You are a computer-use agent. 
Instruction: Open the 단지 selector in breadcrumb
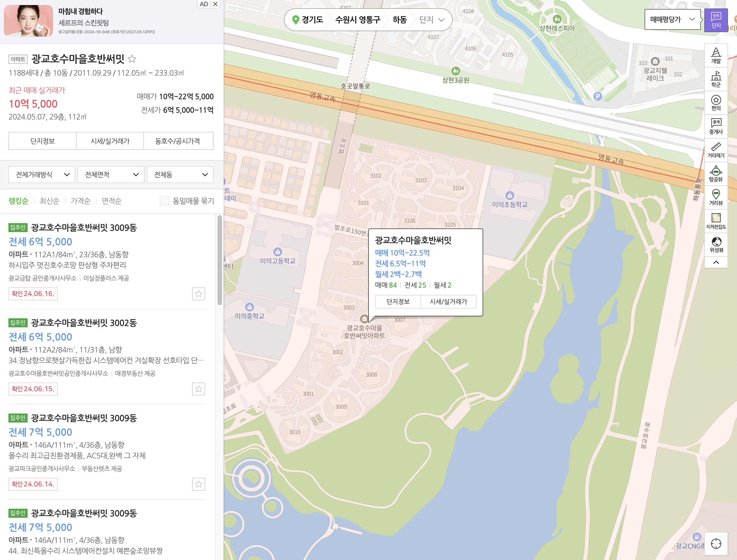(x=432, y=20)
